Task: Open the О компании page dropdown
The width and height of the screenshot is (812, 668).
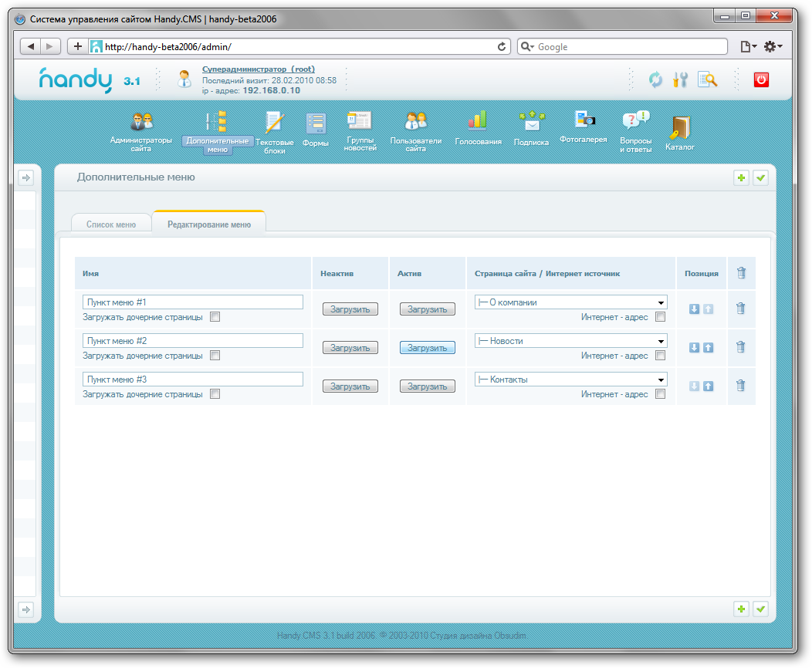Action: (571, 302)
